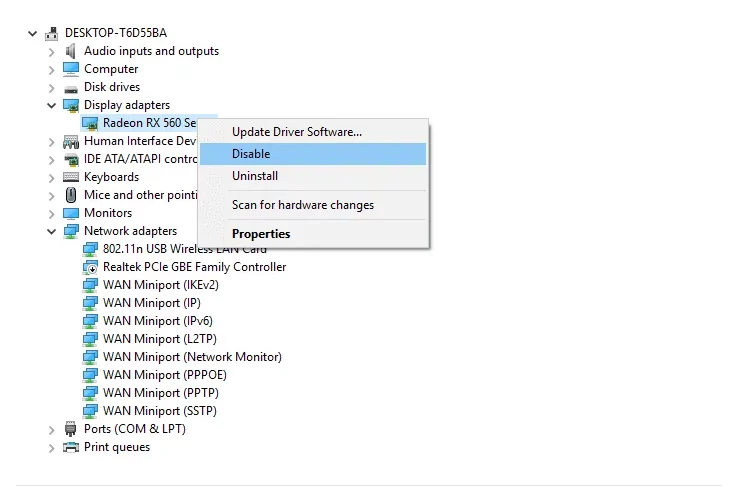Select the WAN Miniport (IKEv2) label

tap(161, 285)
